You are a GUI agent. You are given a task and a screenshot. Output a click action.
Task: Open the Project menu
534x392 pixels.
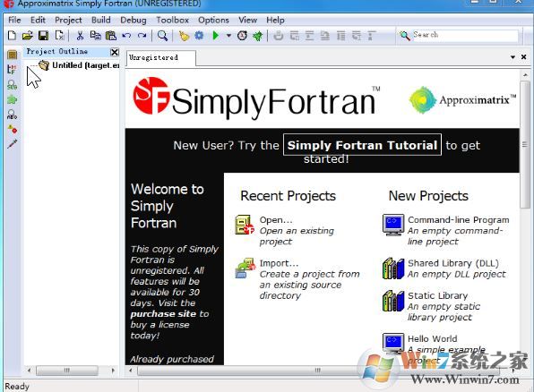68,20
